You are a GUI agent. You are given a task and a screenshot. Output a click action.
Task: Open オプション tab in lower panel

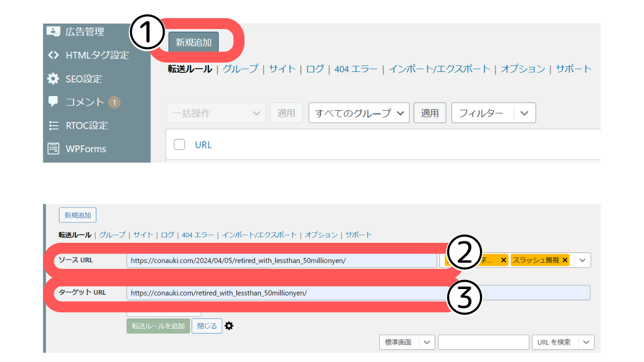pyautogui.click(x=321, y=235)
